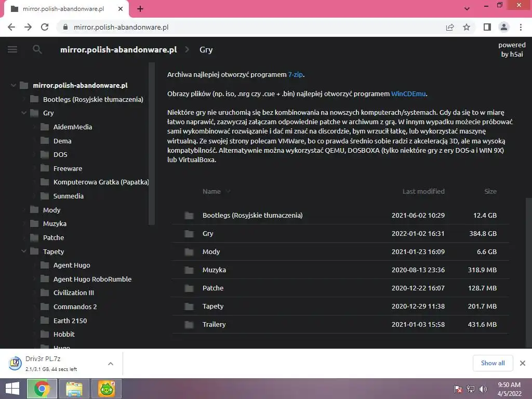Close the downloads bar
This screenshot has width=532, height=399.
(523, 363)
